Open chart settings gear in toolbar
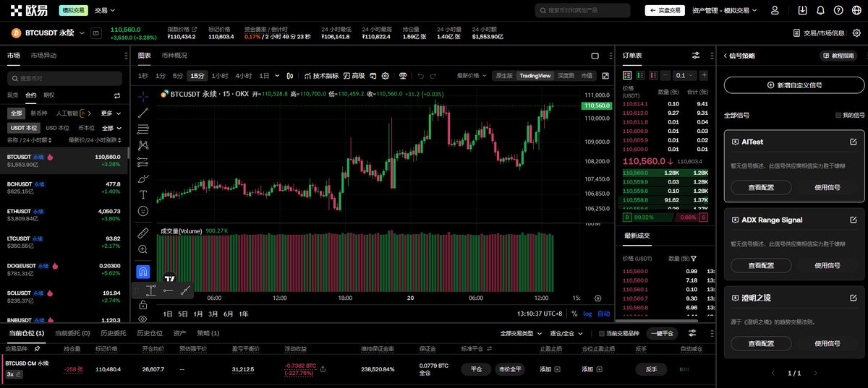This screenshot has width=868, height=388. tap(386, 75)
